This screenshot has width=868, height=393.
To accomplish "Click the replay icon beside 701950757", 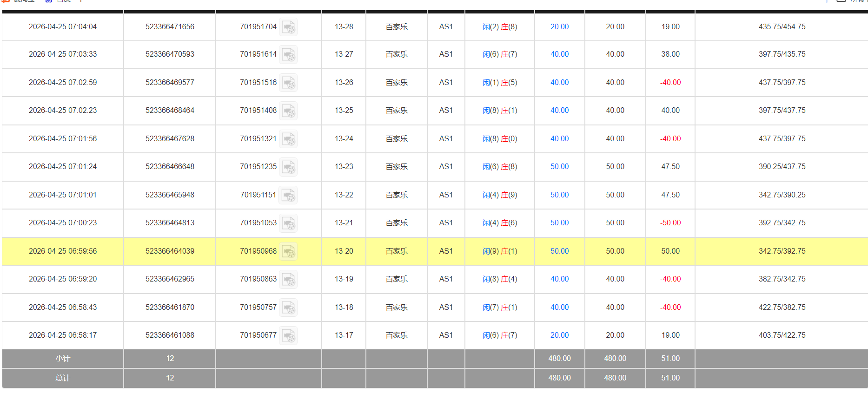I will pyautogui.click(x=288, y=308).
